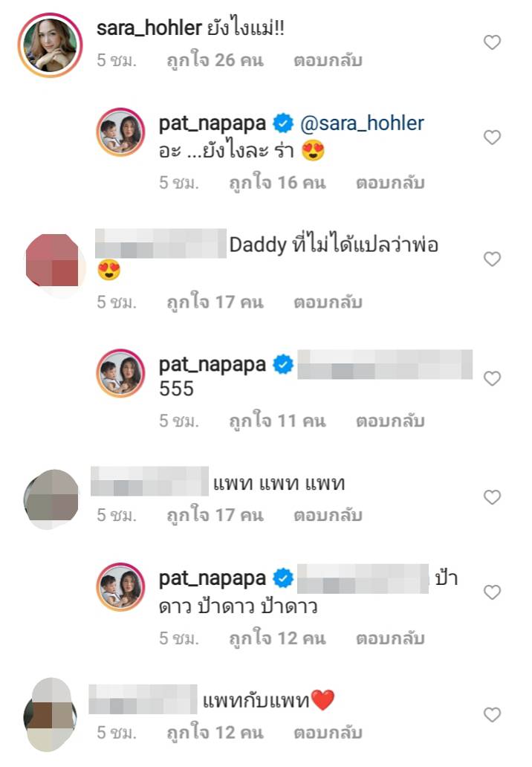Reply to sara_hohler's comment via ตอบกลับ
The width and height of the screenshot is (532, 767).
click(328, 61)
